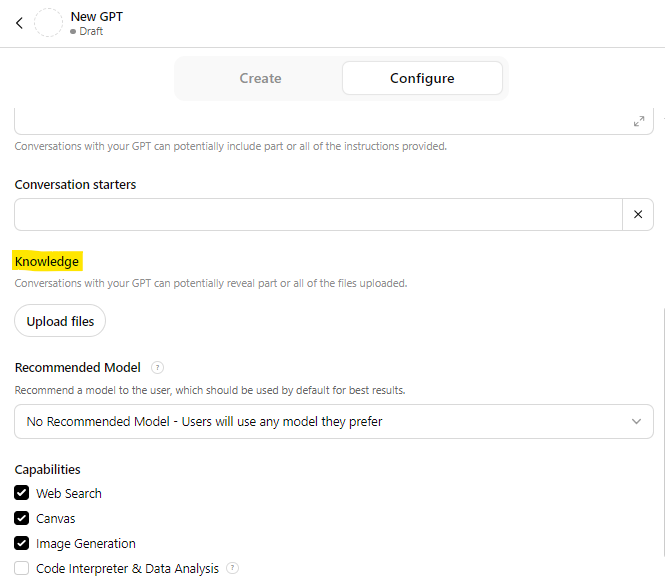Click the back arrow icon
Viewport: 665px width, 588px height.
click(19, 23)
